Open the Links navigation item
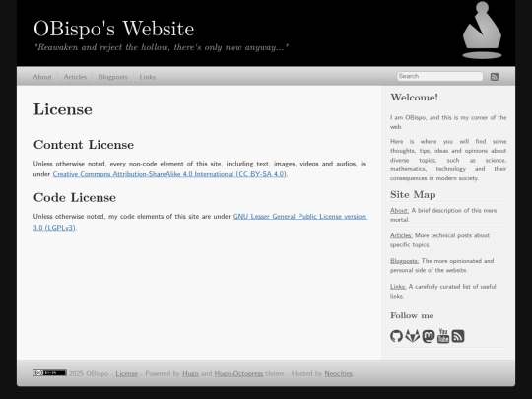The height and width of the screenshot is (399, 532). (147, 77)
